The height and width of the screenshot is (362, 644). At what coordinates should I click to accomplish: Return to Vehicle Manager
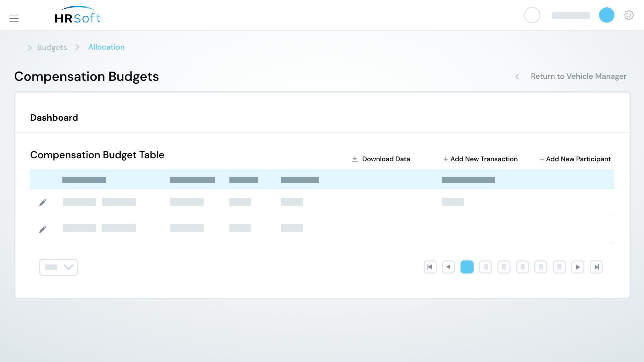tap(578, 76)
